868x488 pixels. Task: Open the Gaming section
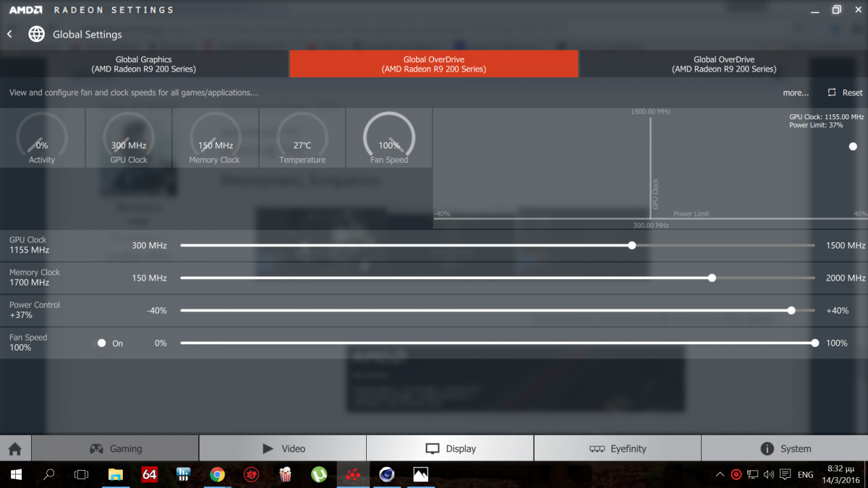click(x=115, y=448)
